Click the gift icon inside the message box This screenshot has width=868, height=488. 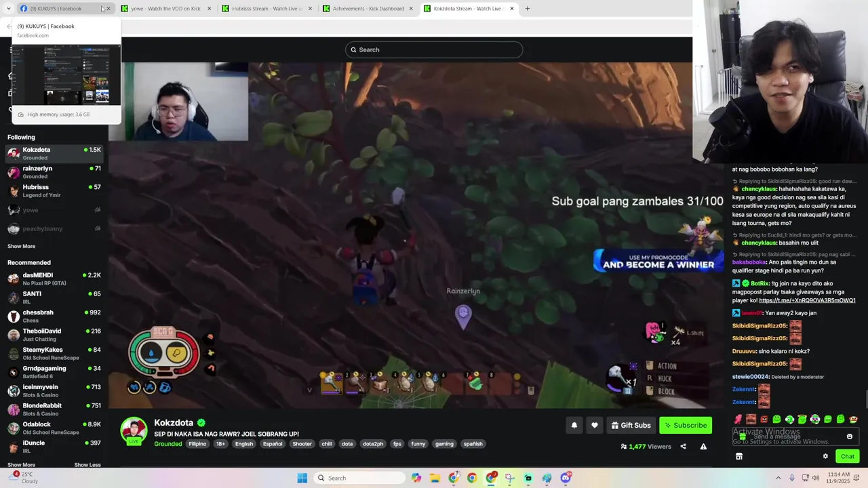[743, 436]
